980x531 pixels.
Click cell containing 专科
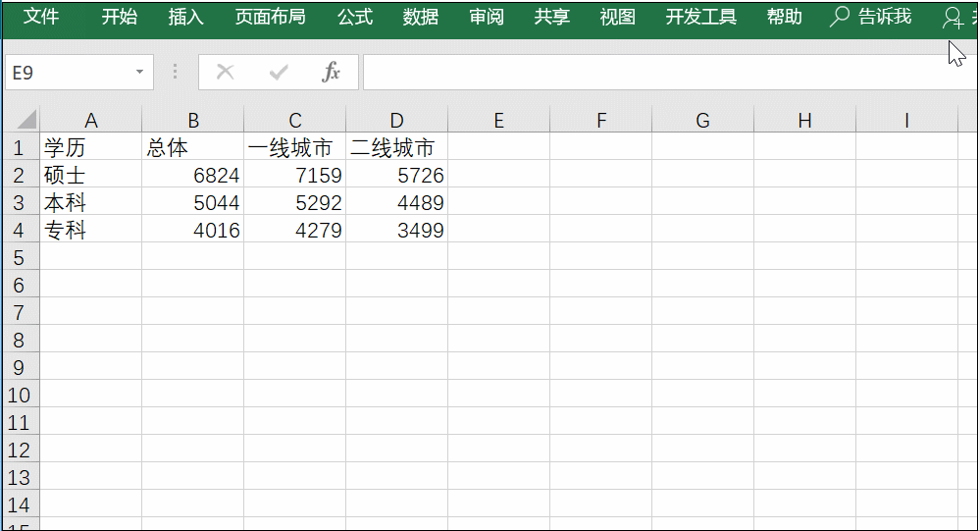coord(90,230)
